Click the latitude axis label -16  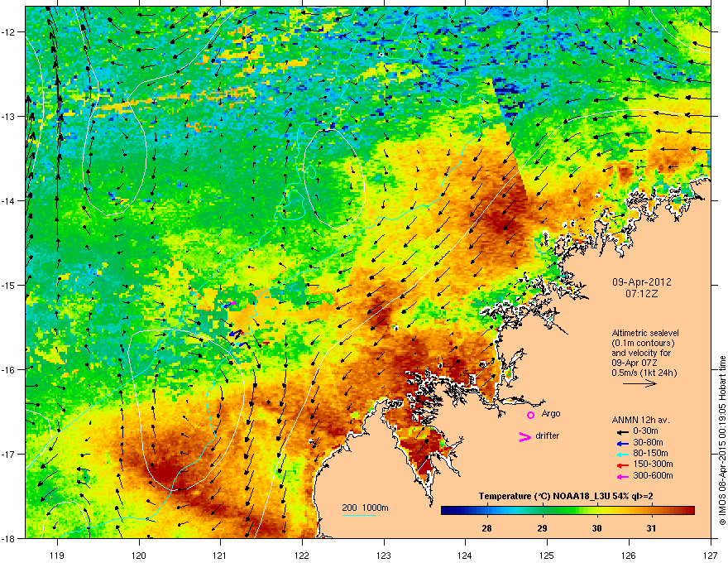[8, 370]
